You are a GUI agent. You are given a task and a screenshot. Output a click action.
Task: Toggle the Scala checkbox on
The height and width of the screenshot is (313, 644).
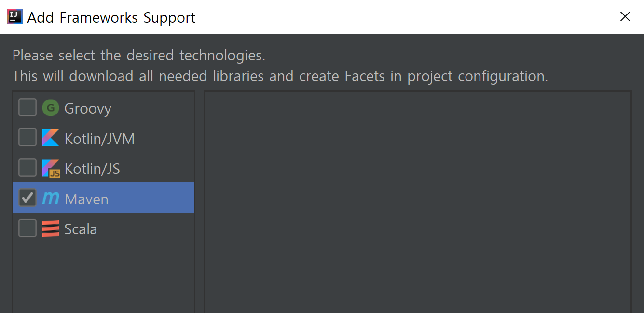click(x=27, y=228)
